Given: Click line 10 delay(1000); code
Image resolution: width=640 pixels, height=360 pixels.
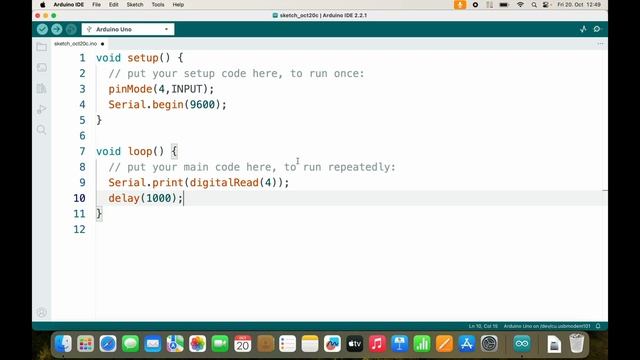Looking at the screenshot, I should pos(146,198).
